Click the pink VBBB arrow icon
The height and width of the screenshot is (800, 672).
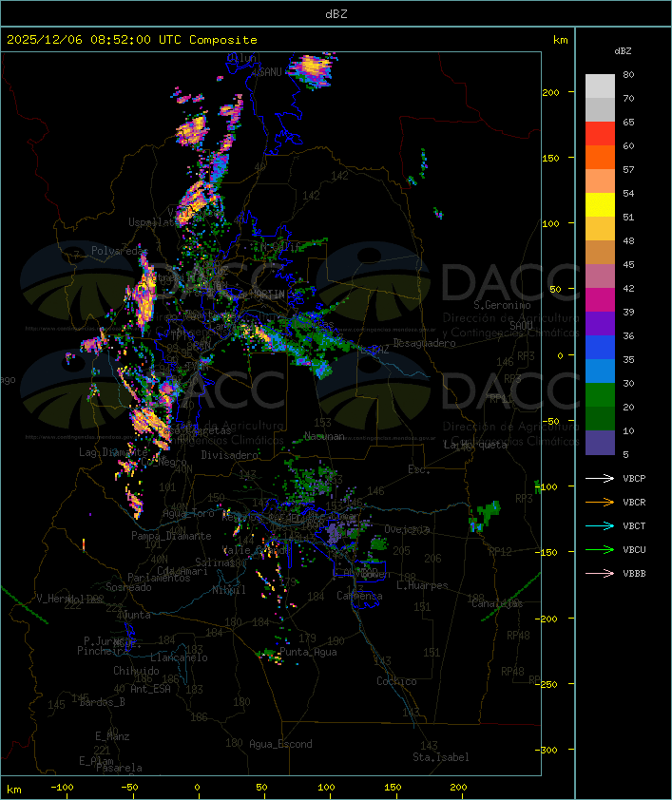pyautogui.click(x=600, y=573)
